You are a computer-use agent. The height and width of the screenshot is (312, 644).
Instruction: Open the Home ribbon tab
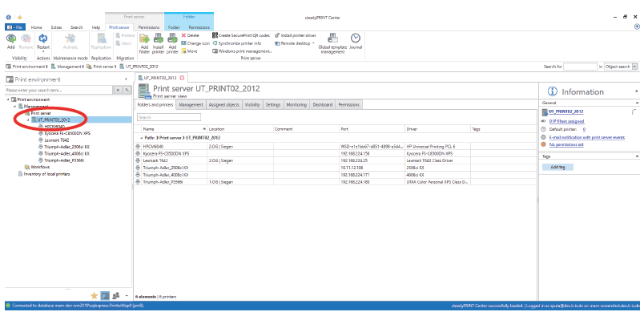(37, 27)
